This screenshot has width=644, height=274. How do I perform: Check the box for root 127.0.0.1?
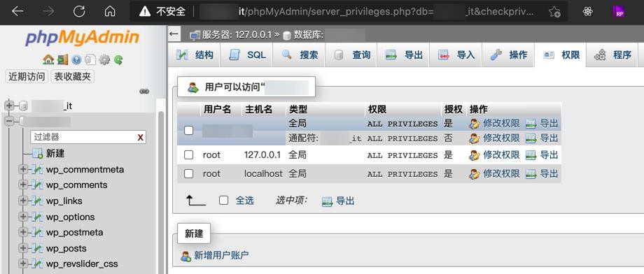coord(188,155)
